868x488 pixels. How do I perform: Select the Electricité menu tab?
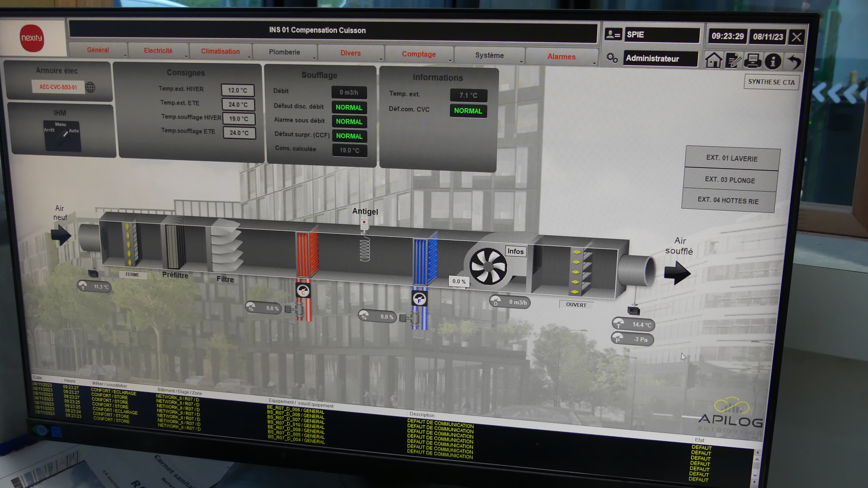click(158, 51)
